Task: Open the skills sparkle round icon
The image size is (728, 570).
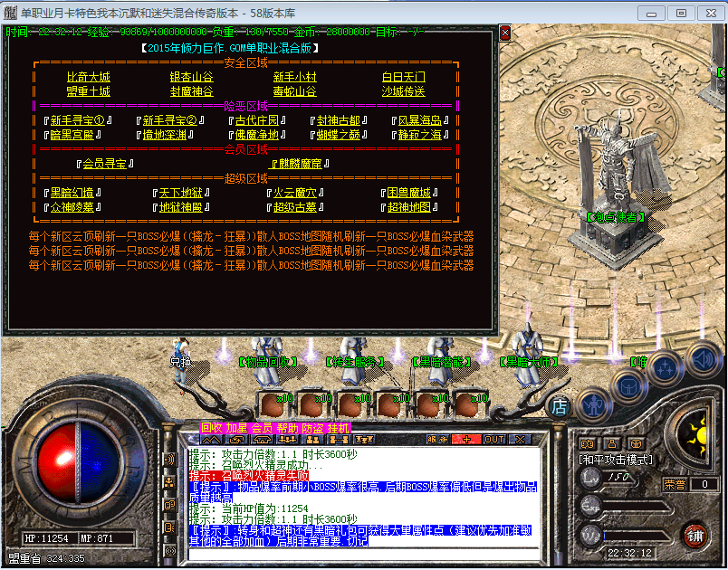Action: point(665,369)
